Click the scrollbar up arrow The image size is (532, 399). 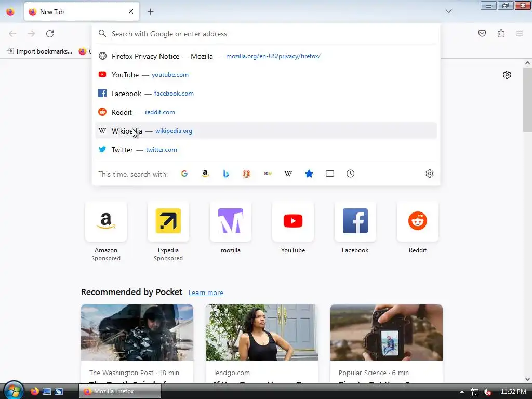tap(527, 63)
